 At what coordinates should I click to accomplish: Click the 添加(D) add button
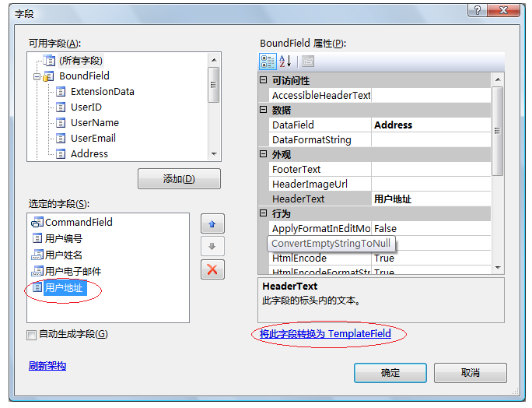(179, 178)
